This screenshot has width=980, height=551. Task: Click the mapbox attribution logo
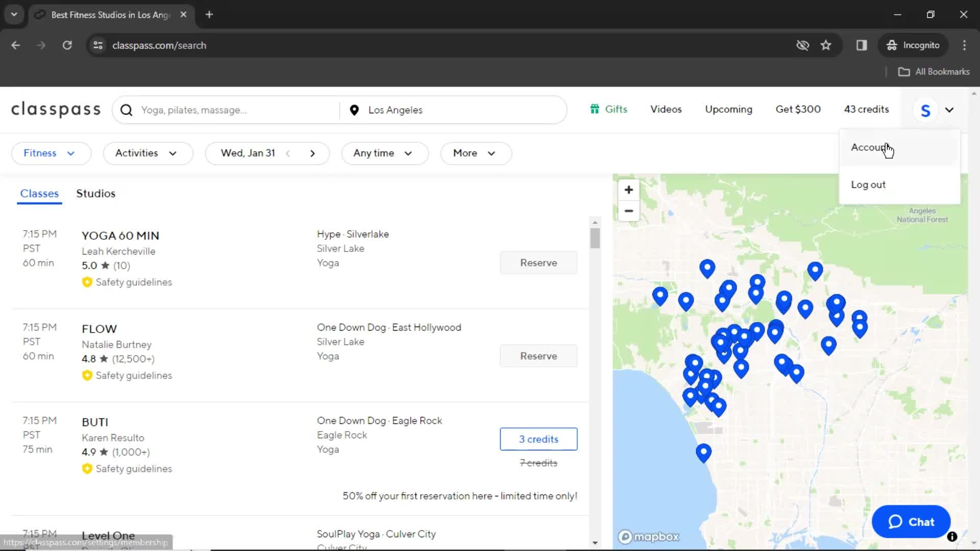click(x=649, y=537)
